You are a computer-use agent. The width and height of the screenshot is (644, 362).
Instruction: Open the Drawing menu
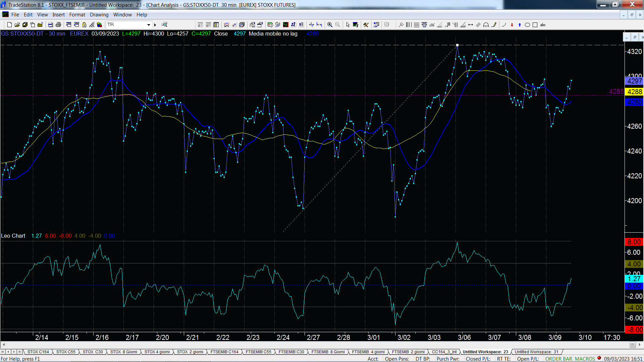(99, 15)
